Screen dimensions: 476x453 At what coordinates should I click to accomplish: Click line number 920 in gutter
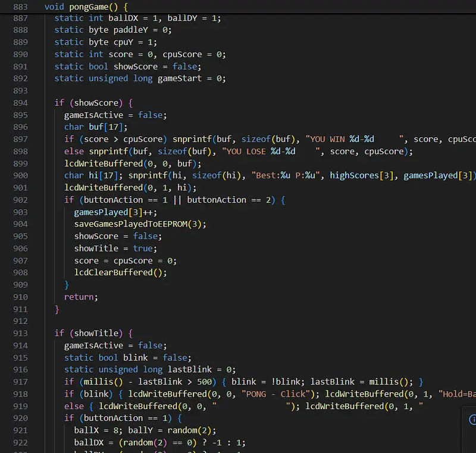coord(20,418)
